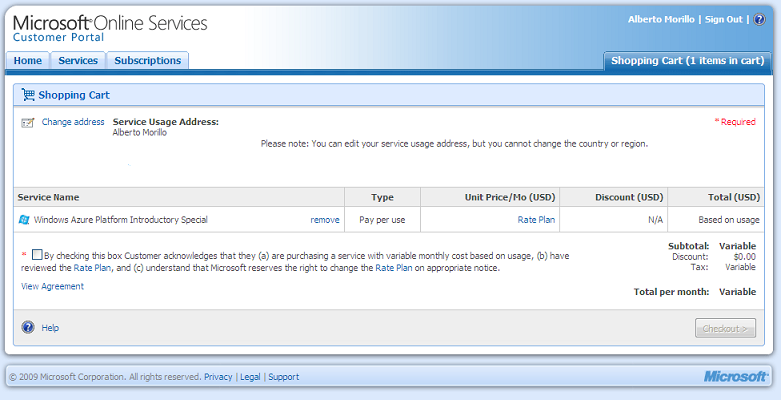
Task: Click the '* Required' red note
Action: click(x=735, y=122)
